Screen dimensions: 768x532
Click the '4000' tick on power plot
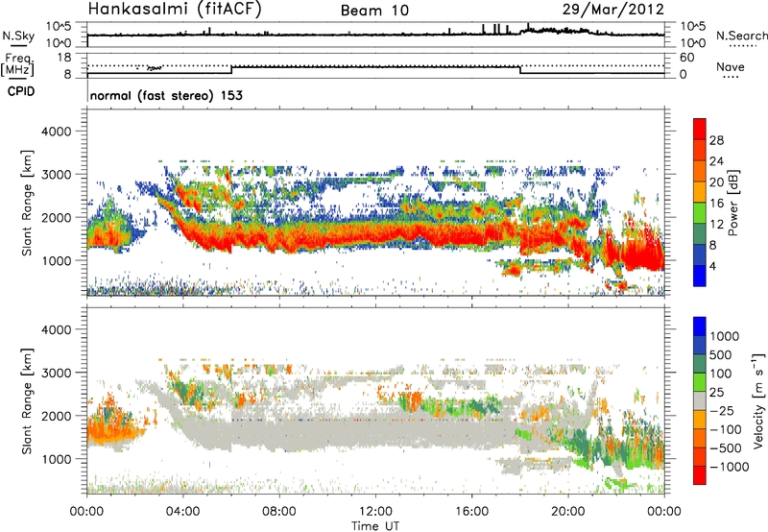tap(57, 132)
